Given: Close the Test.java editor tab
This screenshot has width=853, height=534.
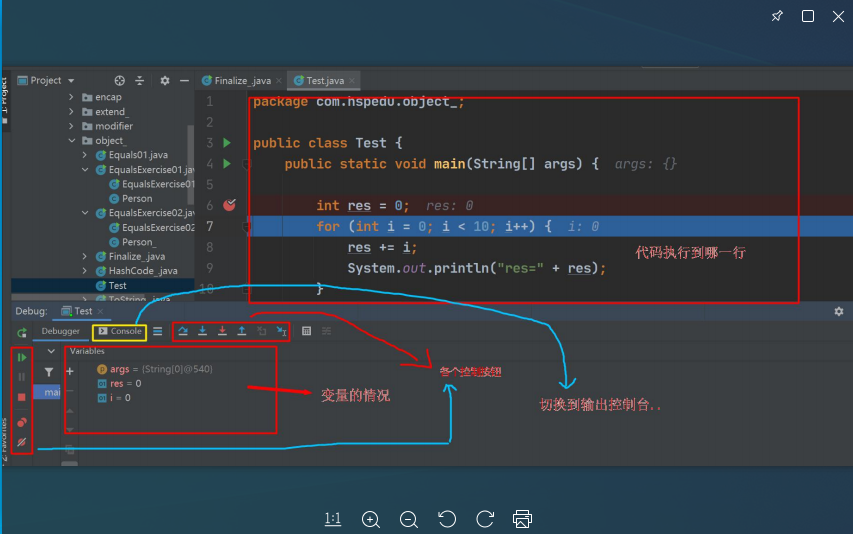Looking at the screenshot, I should tap(352, 80).
